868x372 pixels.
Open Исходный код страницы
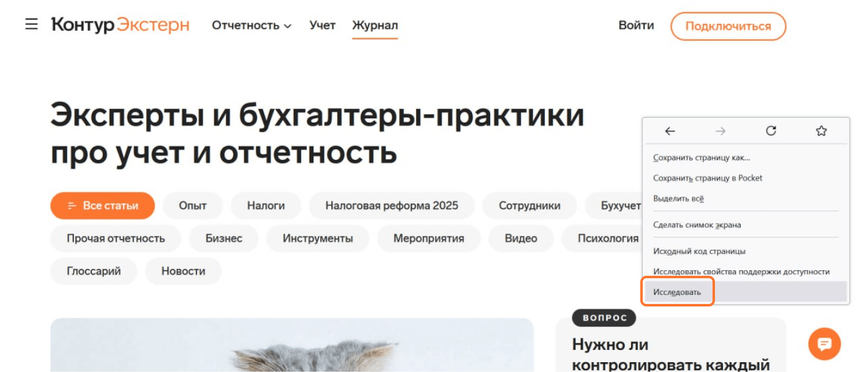pos(746,251)
